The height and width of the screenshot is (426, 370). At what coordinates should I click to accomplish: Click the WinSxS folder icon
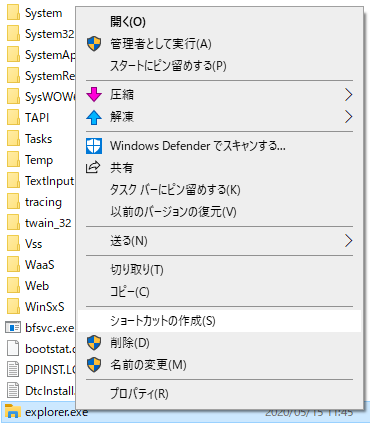click(13, 306)
